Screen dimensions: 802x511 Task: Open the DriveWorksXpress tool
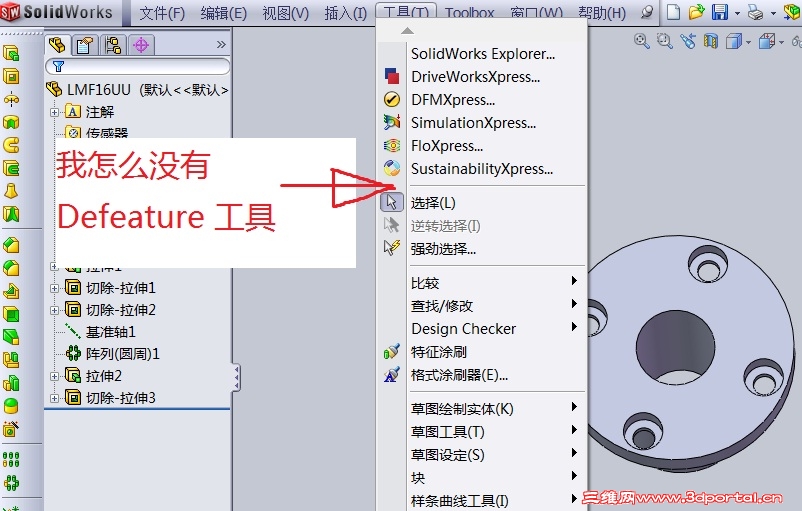(x=476, y=77)
